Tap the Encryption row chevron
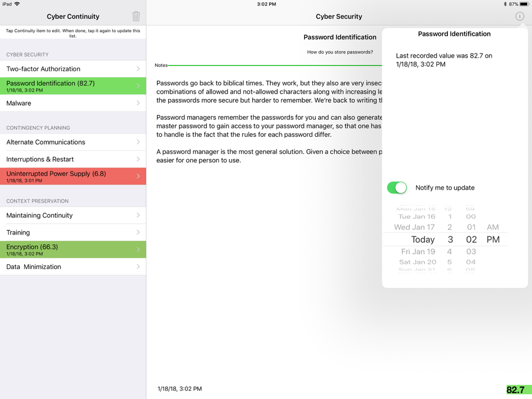Screen dimensions: 532x399 pos(138,250)
